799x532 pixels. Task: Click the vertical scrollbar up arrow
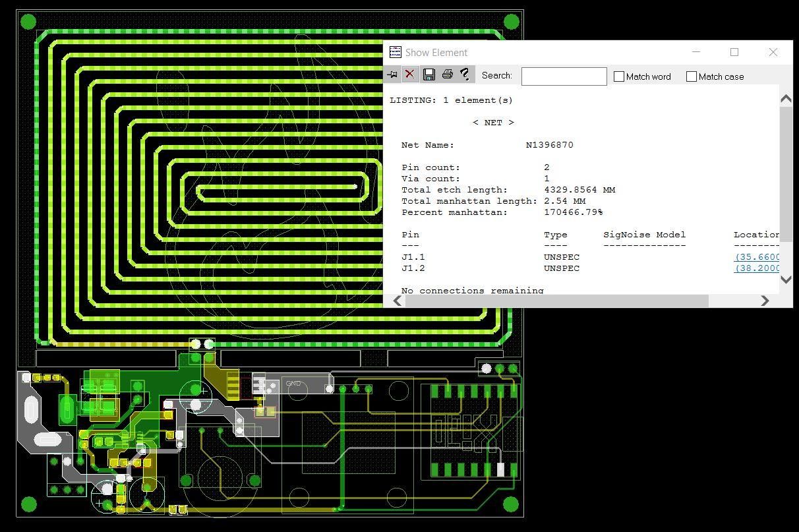[786, 98]
